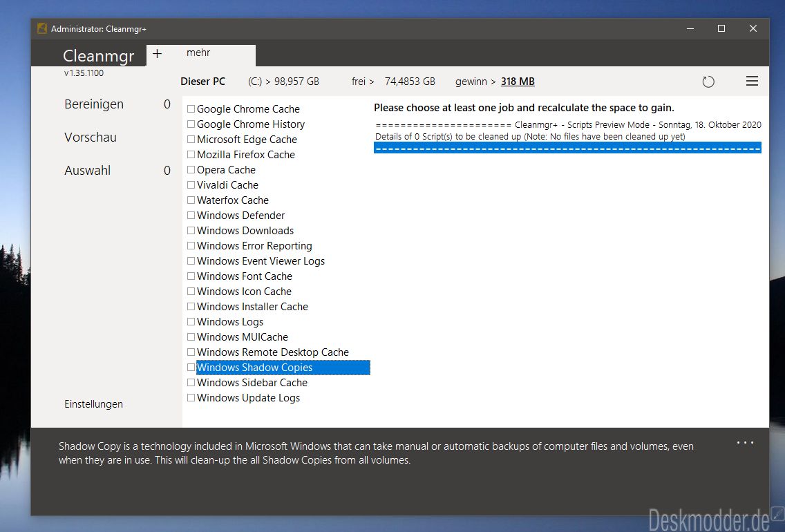
Task: Tick the Vivaldi Cache checkbox
Action: [x=191, y=184]
